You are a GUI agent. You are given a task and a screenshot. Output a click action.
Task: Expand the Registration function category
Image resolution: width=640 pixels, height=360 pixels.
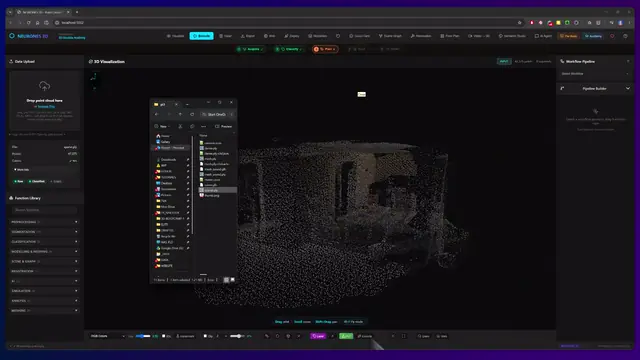[44, 271]
